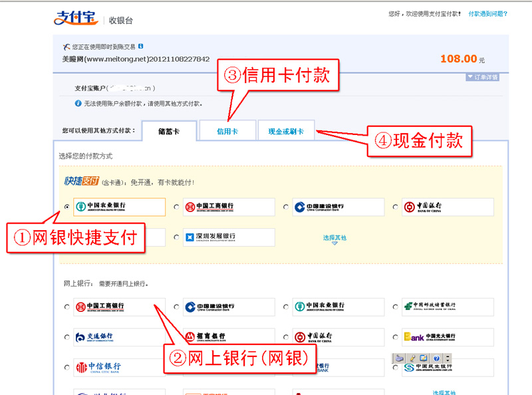Select 中国农业银行 radio under 快捷支付
The image size is (532, 395).
(67, 207)
